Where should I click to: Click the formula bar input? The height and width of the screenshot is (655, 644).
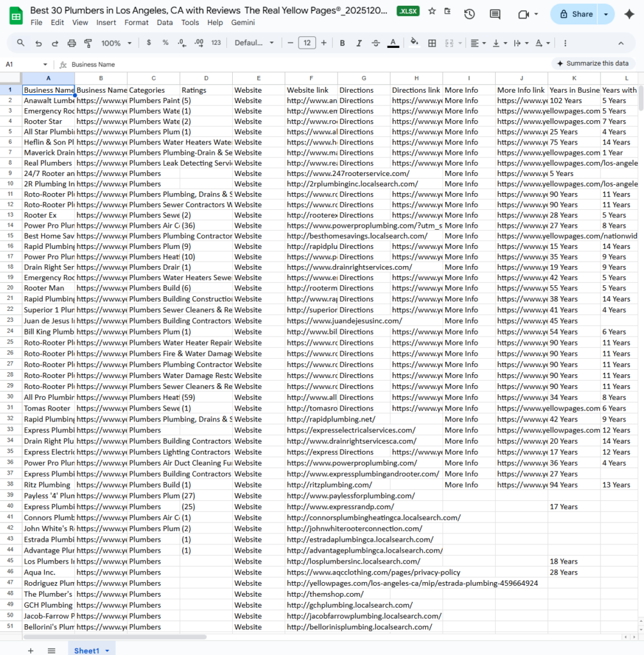point(192,64)
